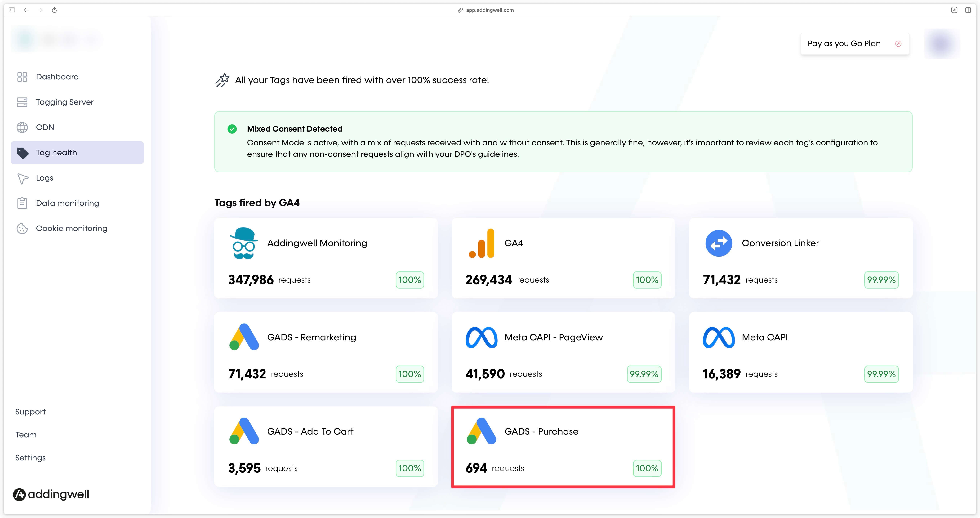
Task: Open the Cookie monitoring menu item
Action: [x=77, y=228]
